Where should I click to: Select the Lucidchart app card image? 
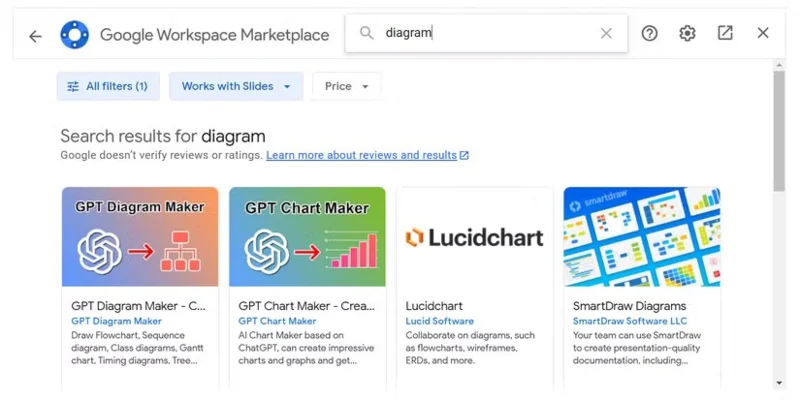tap(474, 237)
